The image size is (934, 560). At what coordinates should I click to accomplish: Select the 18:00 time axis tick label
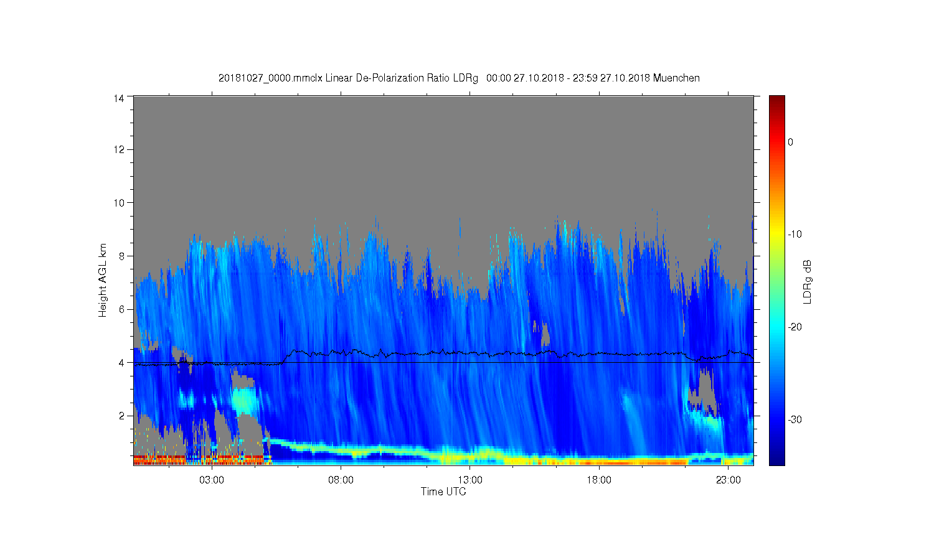(599, 480)
